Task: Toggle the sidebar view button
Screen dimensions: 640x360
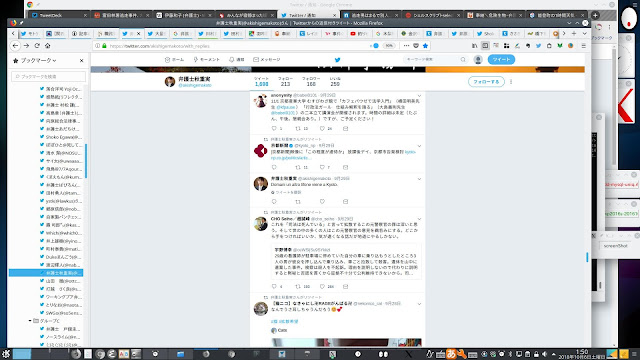Action: pos(485,46)
